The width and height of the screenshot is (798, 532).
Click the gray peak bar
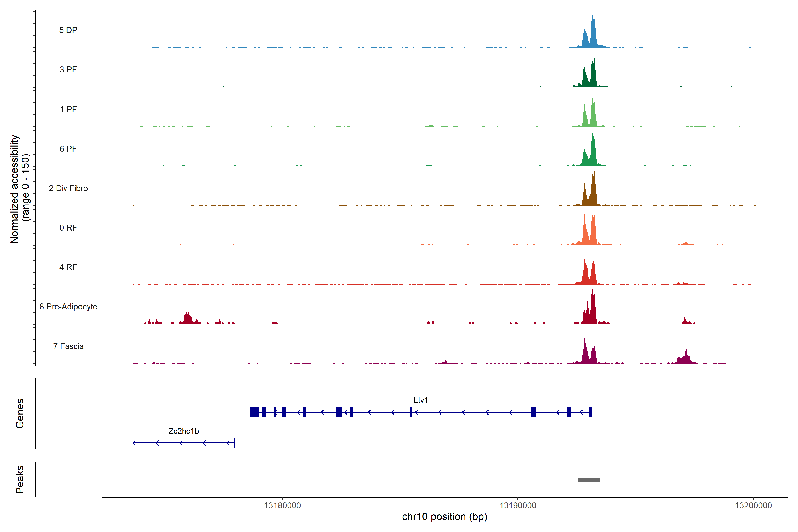[589, 480]
